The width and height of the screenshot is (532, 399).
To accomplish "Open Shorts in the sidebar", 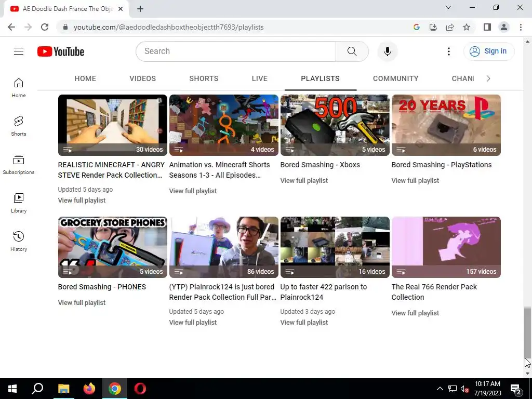I will 19,126.
